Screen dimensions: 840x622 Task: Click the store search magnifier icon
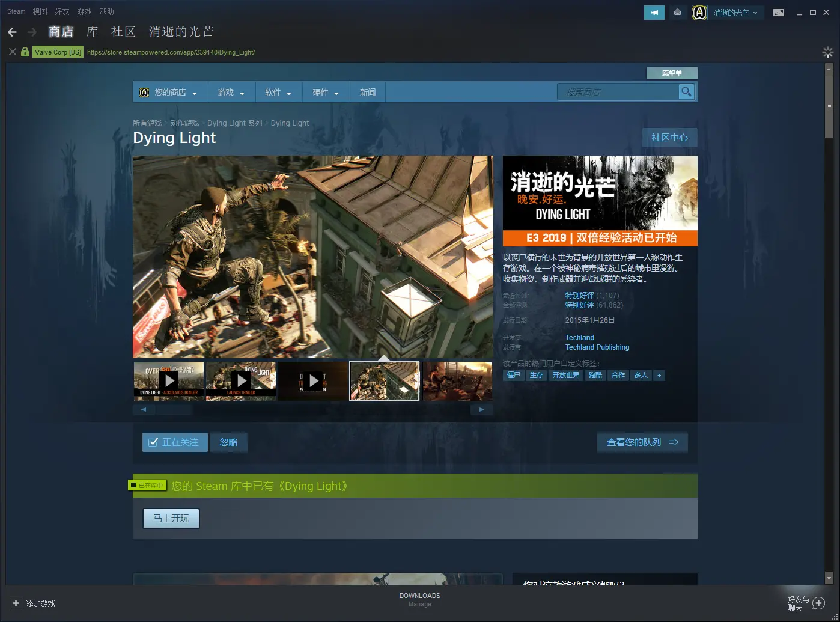click(686, 92)
